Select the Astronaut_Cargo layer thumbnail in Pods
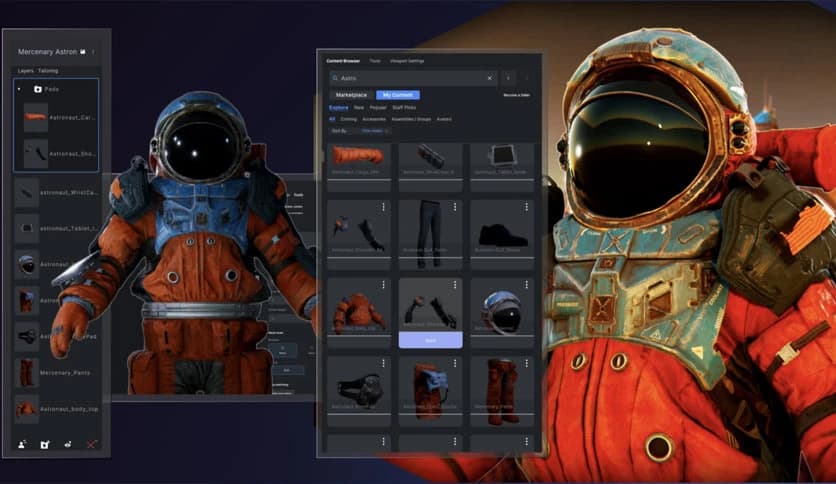The height and width of the screenshot is (484, 836). pos(36,117)
